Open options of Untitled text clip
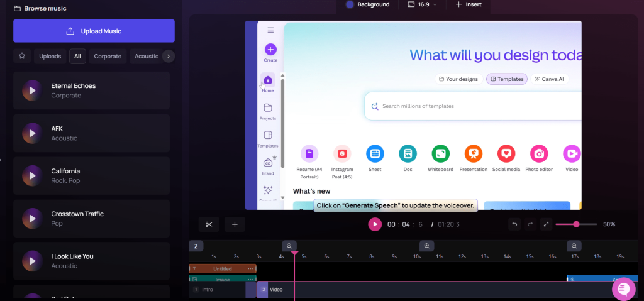Viewport: 644px width, 301px height. coord(250,268)
